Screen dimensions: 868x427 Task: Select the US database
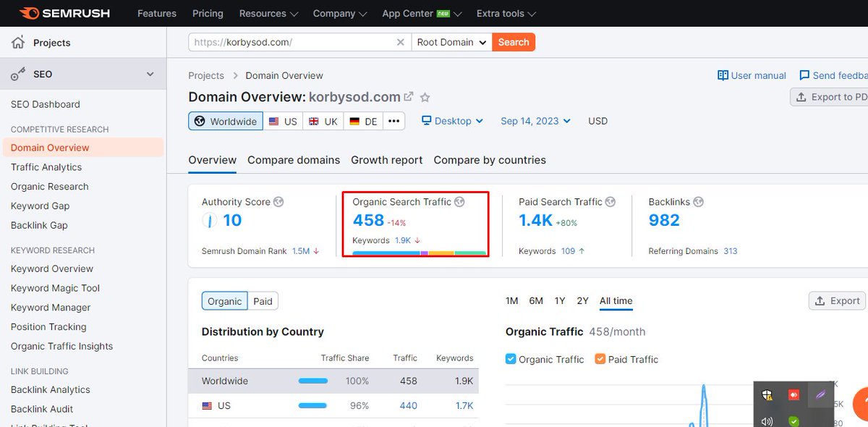pos(282,121)
